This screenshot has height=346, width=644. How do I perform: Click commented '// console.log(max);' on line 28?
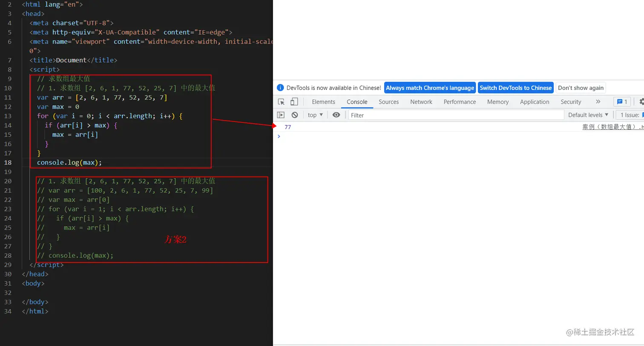(x=75, y=256)
